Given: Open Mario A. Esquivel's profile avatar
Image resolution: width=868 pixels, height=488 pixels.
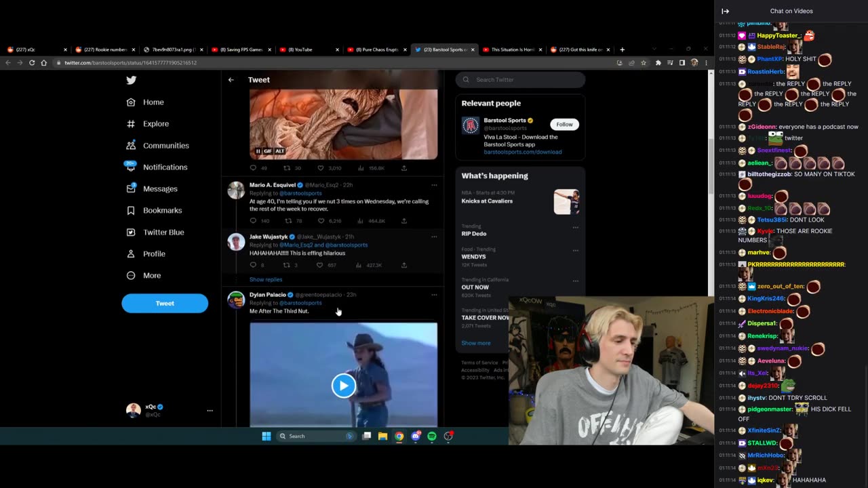Looking at the screenshot, I should click(x=236, y=190).
